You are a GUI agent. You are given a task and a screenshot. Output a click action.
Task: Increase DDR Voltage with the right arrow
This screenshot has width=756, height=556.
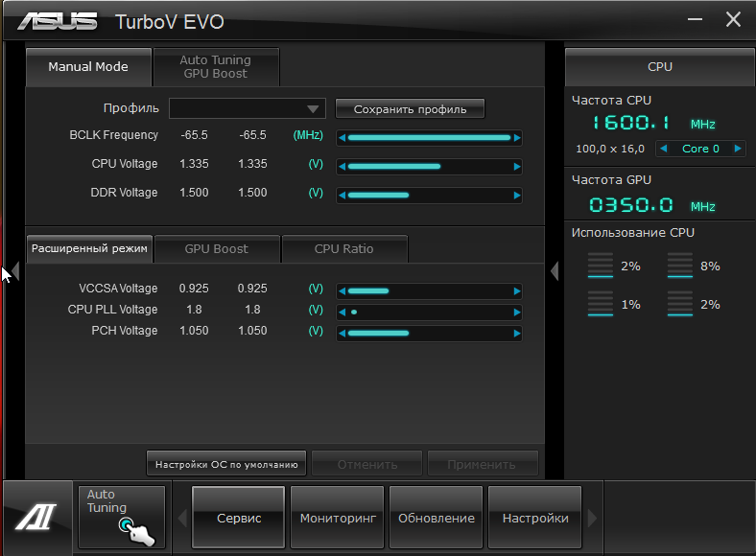click(x=517, y=196)
